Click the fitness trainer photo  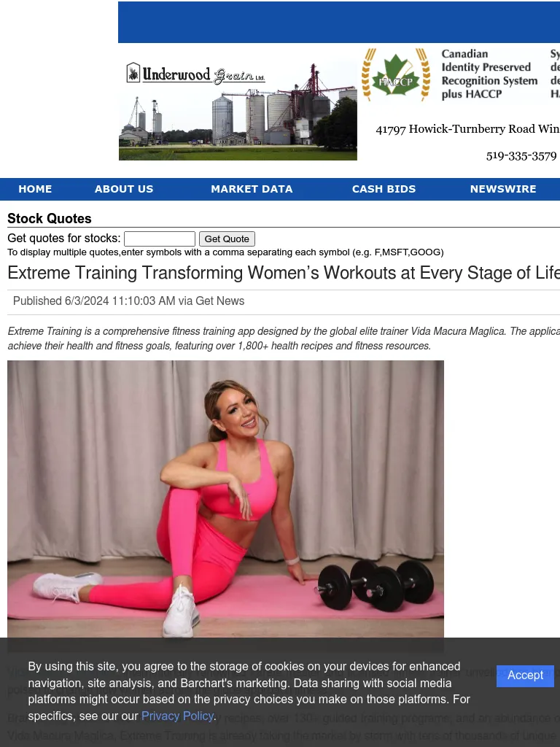(226, 499)
